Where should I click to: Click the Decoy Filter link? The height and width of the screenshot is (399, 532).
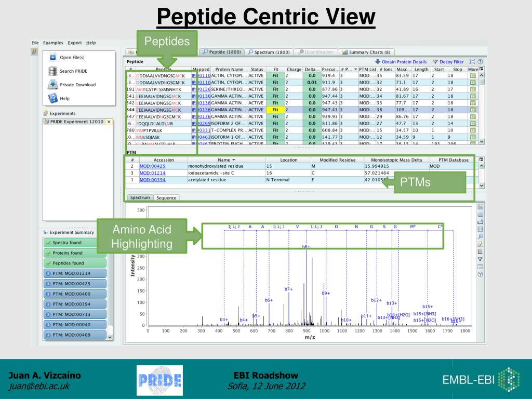451,62
